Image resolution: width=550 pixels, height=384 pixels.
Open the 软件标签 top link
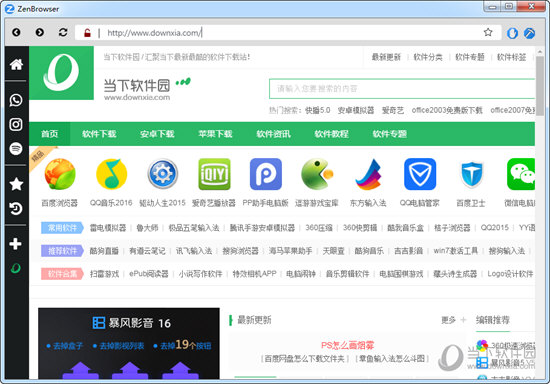pos(511,57)
